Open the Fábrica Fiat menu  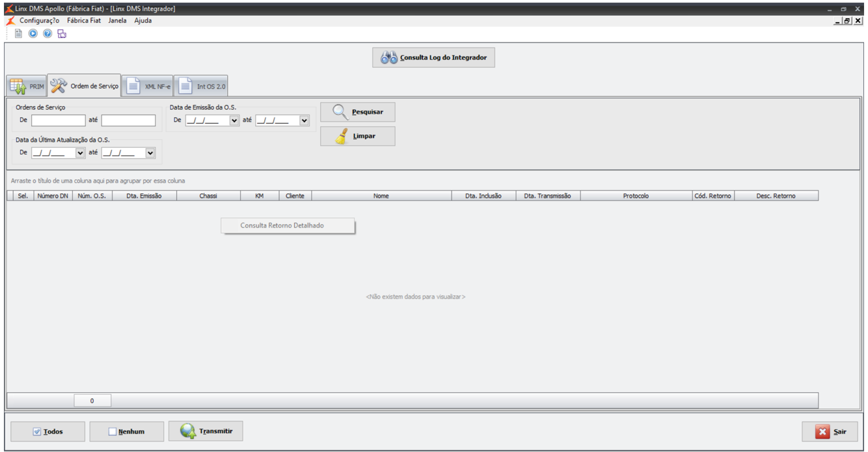(84, 21)
